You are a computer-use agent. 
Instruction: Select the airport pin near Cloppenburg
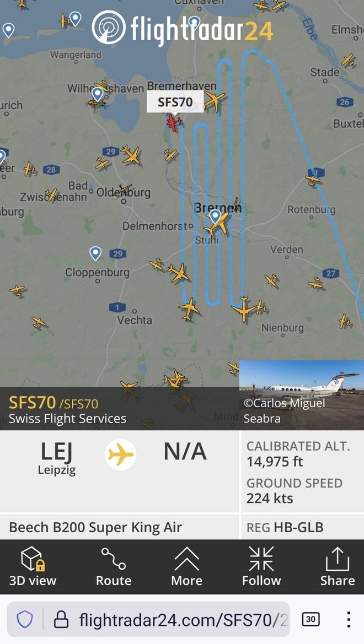pyautogui.click(x=95, y=253)
